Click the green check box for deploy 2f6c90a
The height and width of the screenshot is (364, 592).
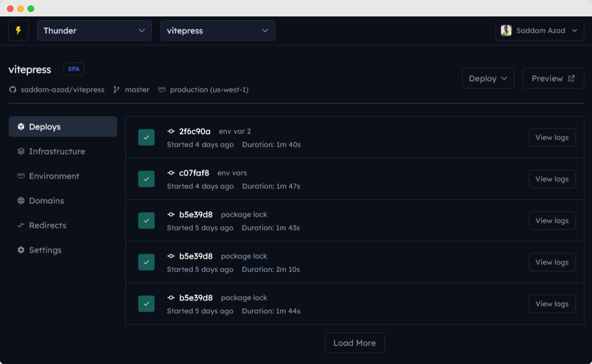coord(146,137)
